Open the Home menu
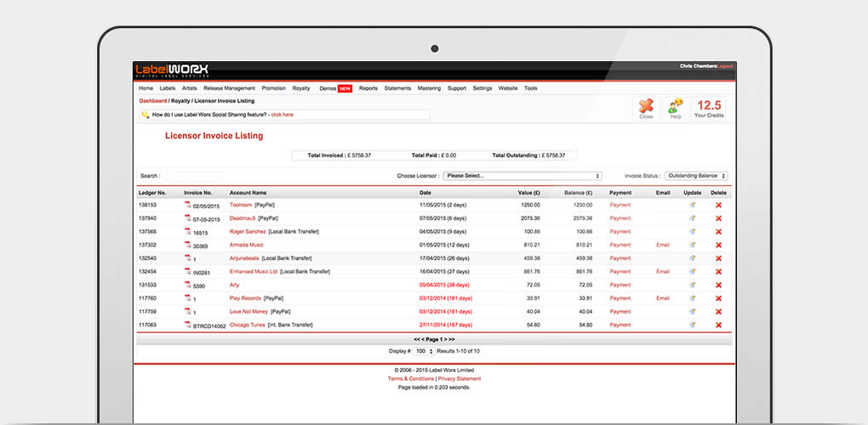Image resolution: width=868 pixels, height=425 pixels. click(146, 88)
